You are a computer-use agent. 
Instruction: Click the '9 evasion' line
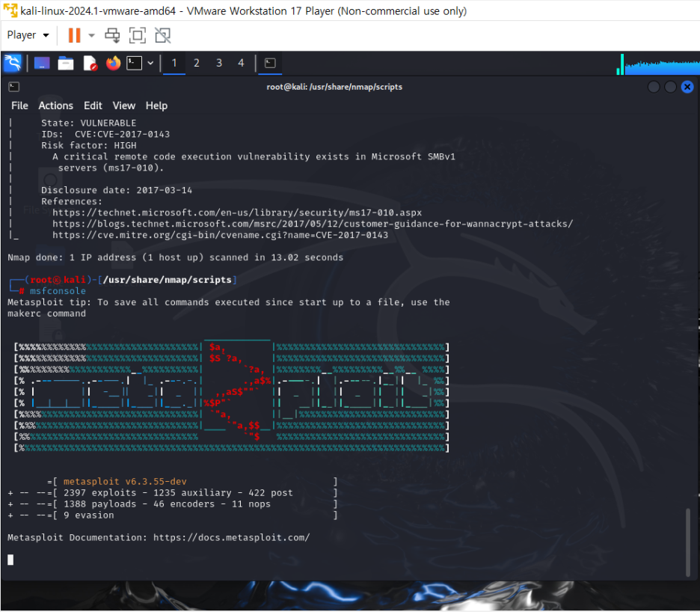pos(89,515)
